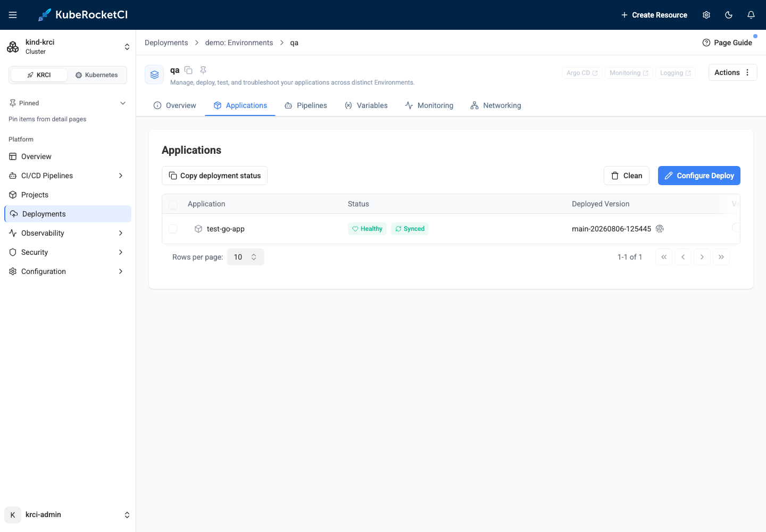Click the Clean button

[x=627, y=176]
